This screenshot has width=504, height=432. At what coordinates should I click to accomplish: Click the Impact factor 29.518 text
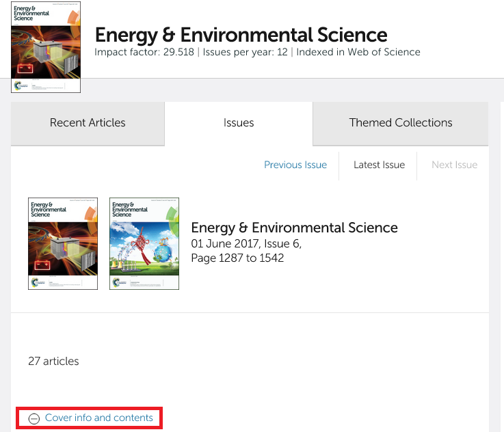click(144, 52)
